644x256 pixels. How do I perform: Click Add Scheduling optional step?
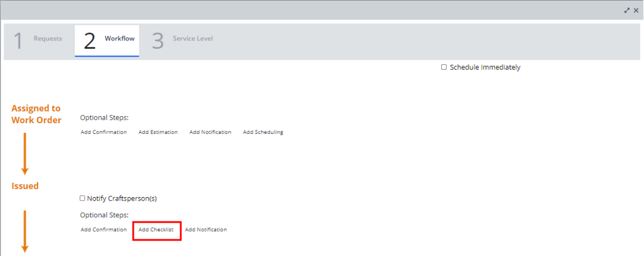263,132
